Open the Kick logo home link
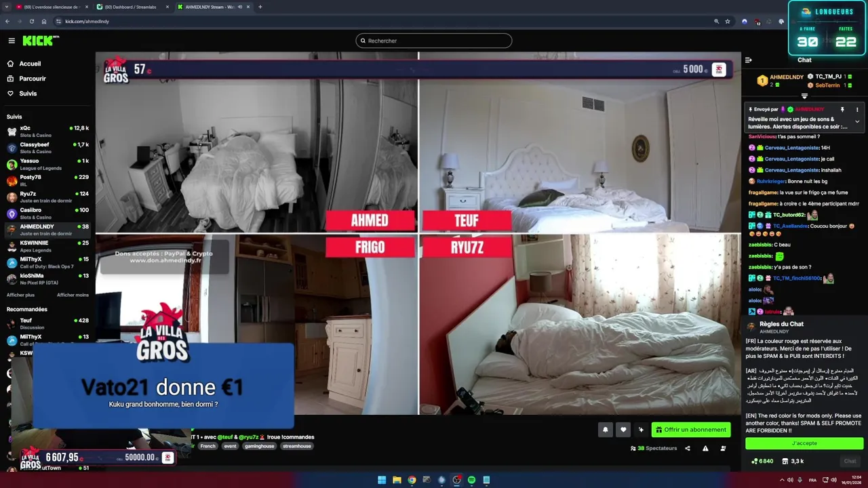The image size is (868, 488). tap(41, 41)
